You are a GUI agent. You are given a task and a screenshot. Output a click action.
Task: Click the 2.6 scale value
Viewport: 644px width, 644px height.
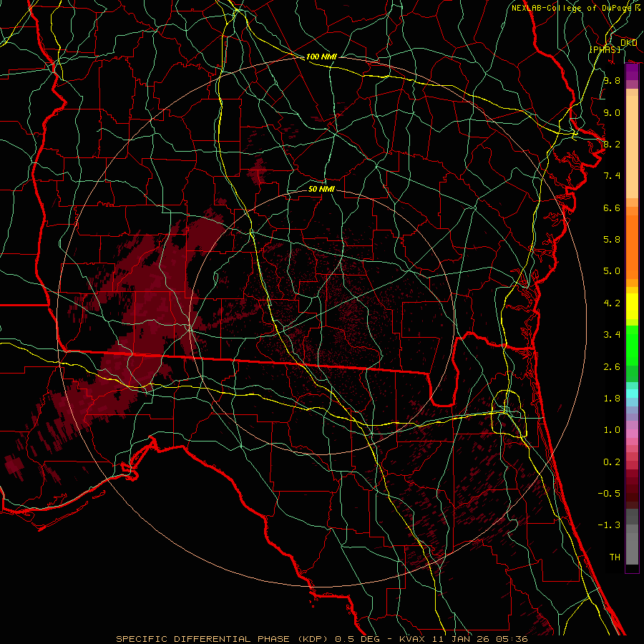click(x=612, y=367)
